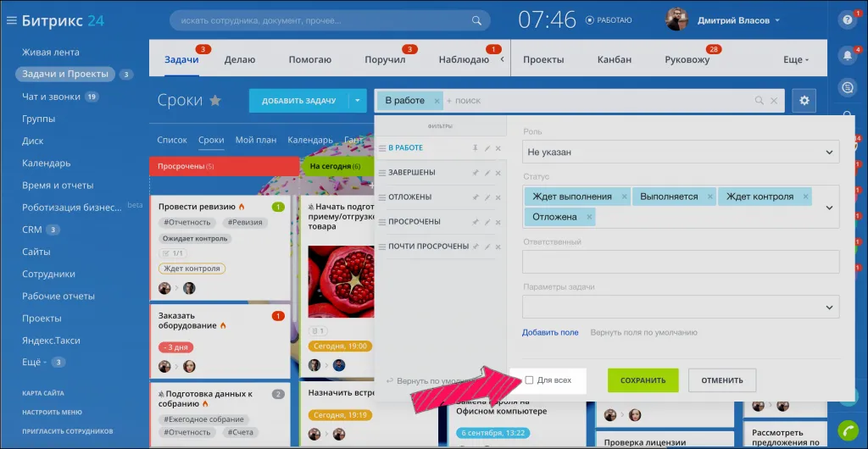Click the Ответственный input field

tap(681, 262)
